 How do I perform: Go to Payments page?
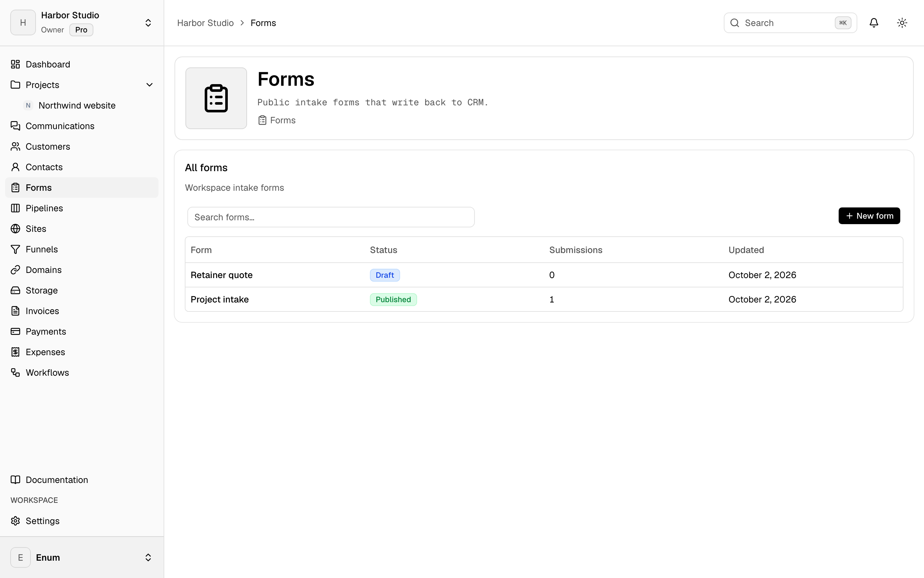82,331
